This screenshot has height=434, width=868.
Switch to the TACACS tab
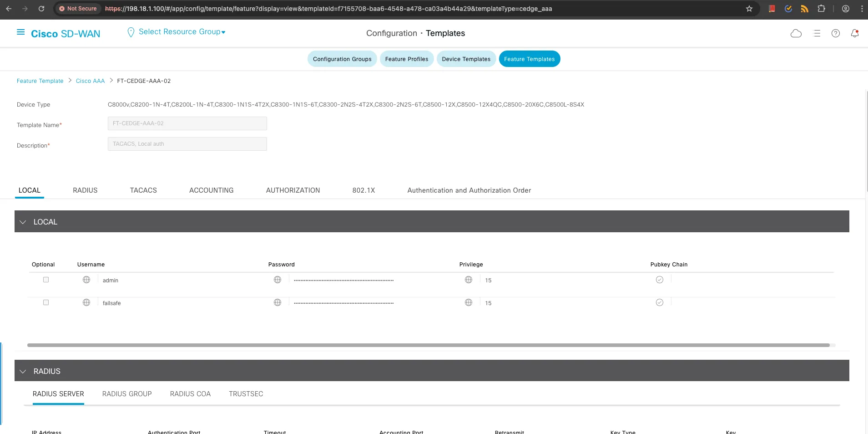(143, 190)
